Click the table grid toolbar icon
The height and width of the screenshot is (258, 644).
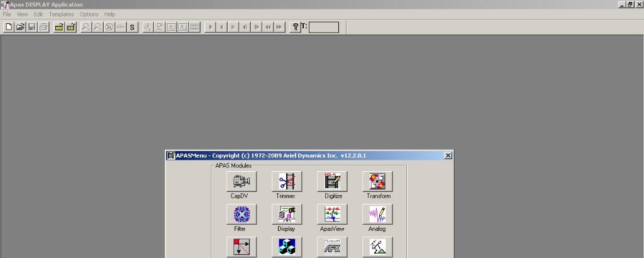pyautogui.click(x=195, y=27)
